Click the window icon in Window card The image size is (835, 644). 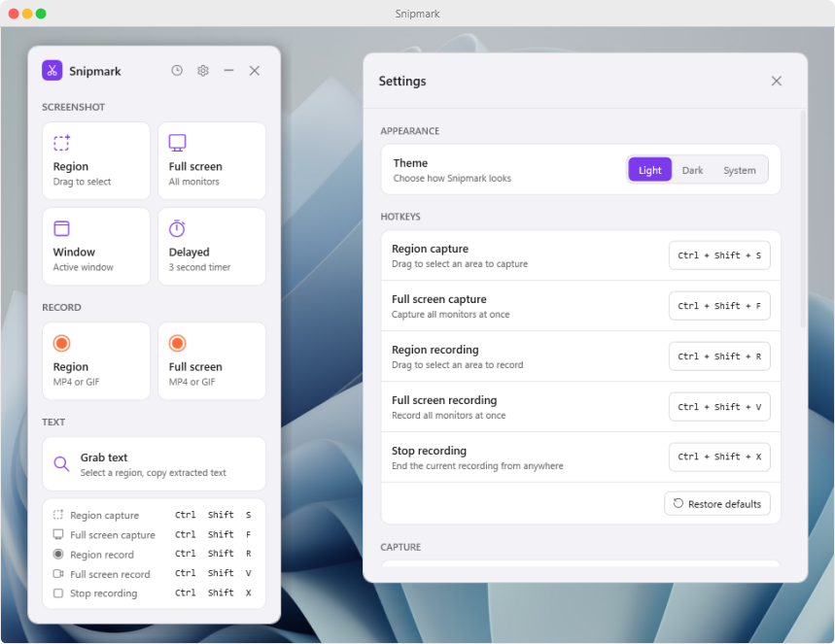pos(62,228)
